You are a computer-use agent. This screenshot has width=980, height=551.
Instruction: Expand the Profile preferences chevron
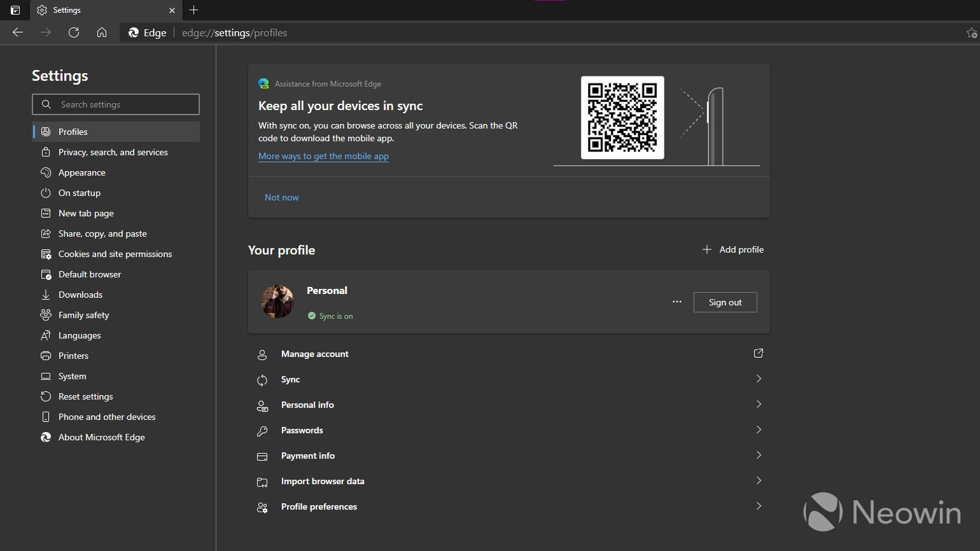point(758,506)
